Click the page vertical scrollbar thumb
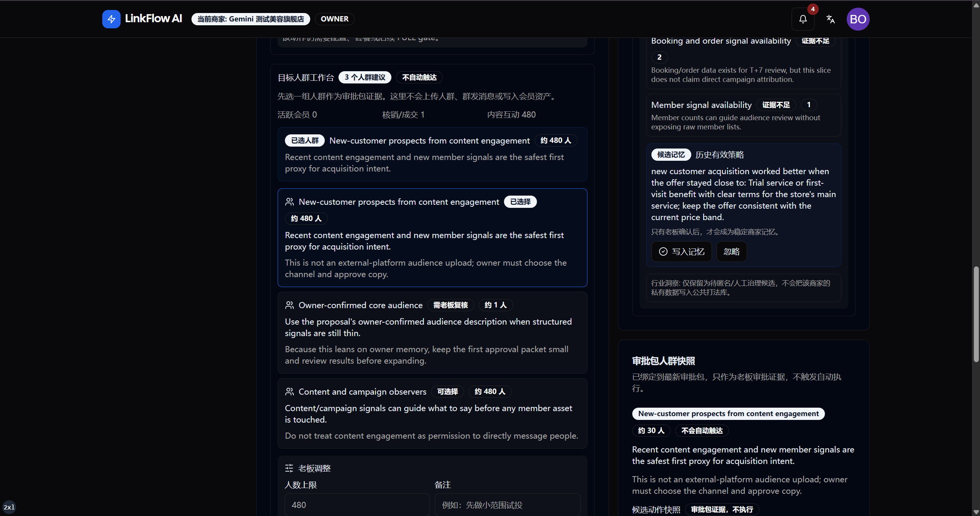This screenshot has width=980, height=516. (976, 314)
